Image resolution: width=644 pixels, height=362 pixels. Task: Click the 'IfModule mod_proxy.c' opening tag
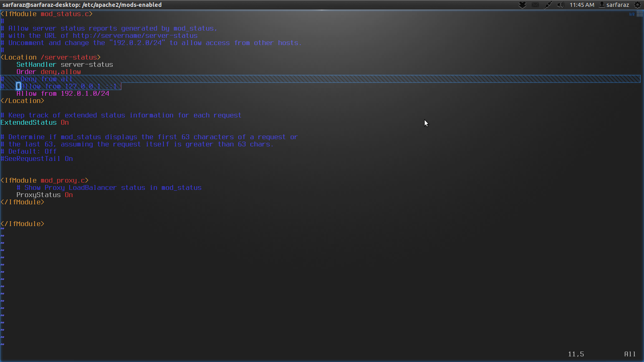45,181
